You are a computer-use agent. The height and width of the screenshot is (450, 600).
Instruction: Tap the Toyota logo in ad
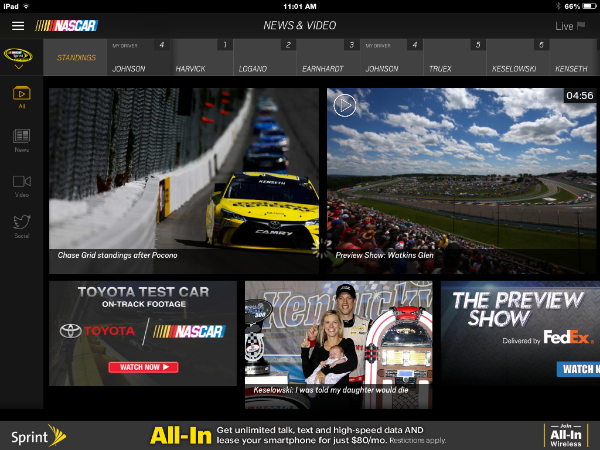point(97,331)
